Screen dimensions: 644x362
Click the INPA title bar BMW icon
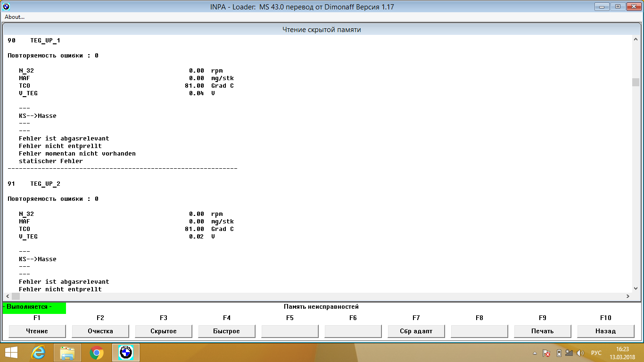click(6, 7)
